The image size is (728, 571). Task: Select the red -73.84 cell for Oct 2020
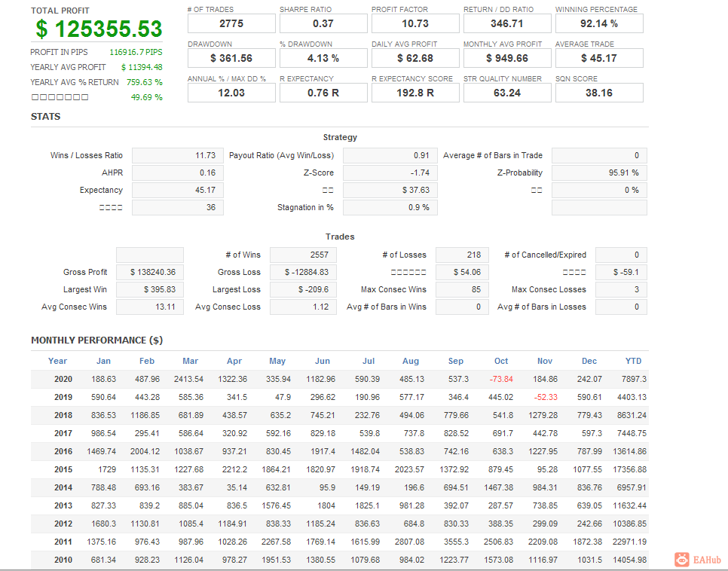click(501, 379)
